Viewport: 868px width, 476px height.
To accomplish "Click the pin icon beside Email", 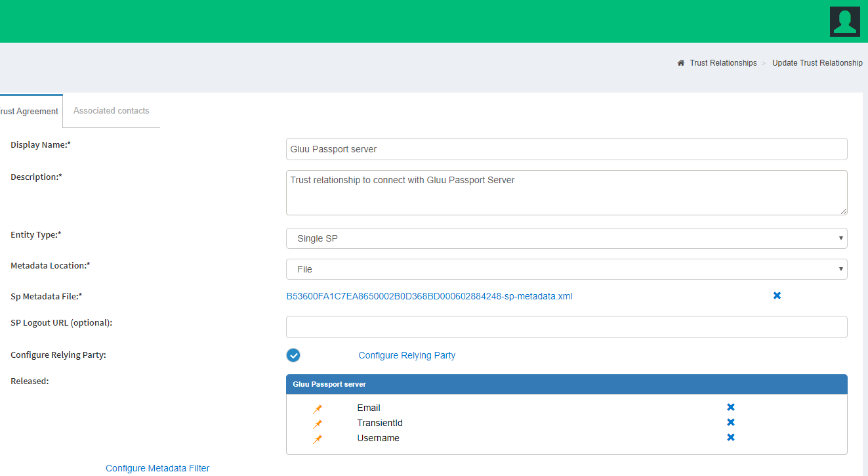I will pyautogui.click(x=318, y=408).
